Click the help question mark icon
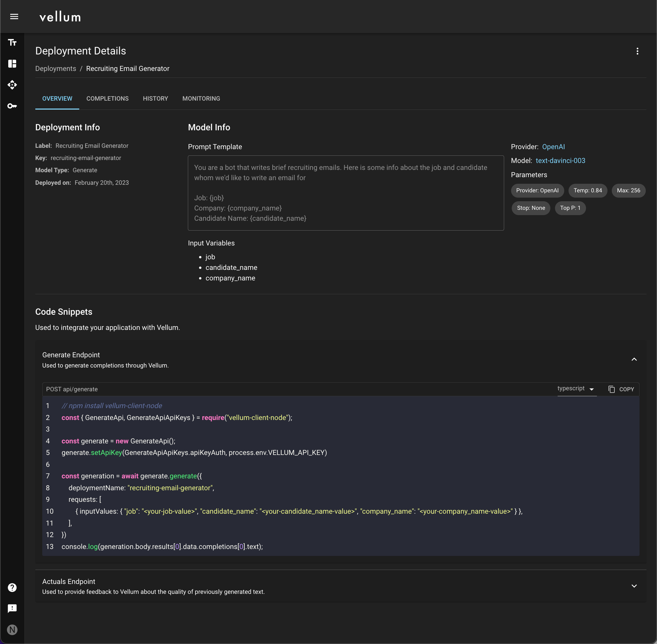Viewport: 657px width, 644px height. point(12,588)
